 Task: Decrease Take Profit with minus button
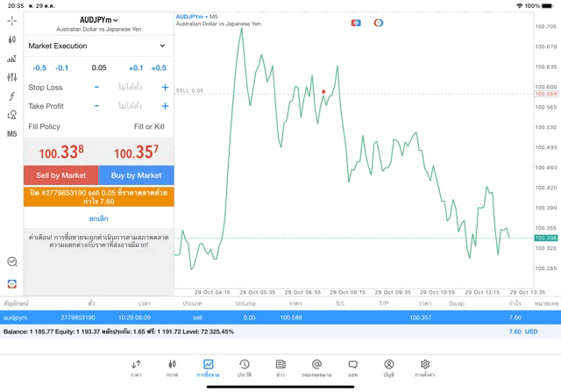click(96, 106)
